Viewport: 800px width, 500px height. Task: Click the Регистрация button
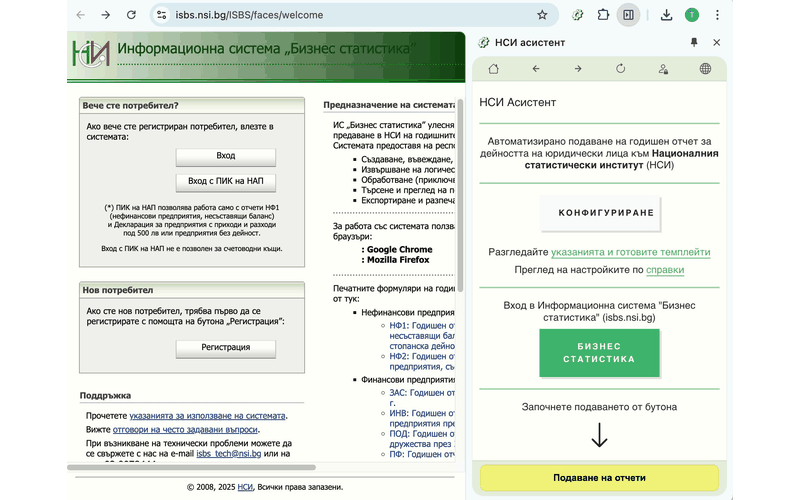click(226, 347)
